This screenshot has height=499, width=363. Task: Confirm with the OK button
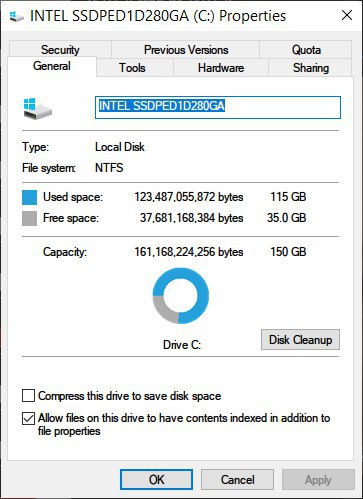pos(156,480)
